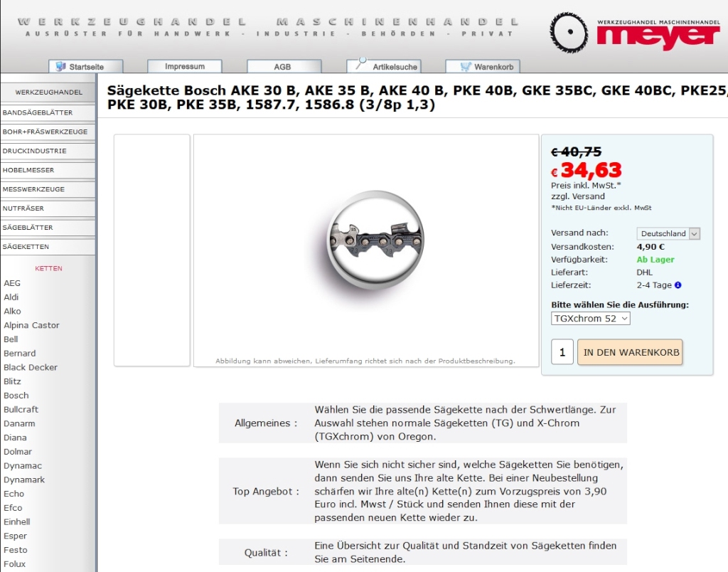Click the KETTEN red heading

coord(48,268)
